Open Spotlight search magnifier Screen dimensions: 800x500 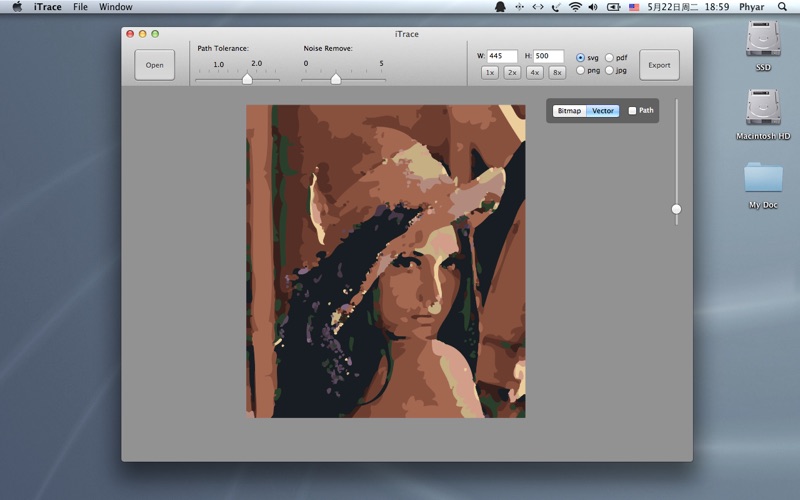click(x=782, y=7)
